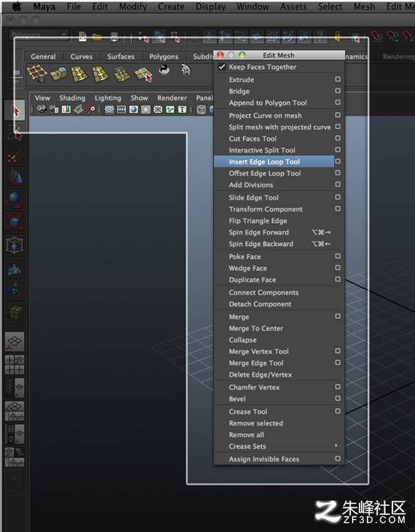Click the Image Plane panel icon
Viewport: 415px width, 532px height.
[78, 110]
